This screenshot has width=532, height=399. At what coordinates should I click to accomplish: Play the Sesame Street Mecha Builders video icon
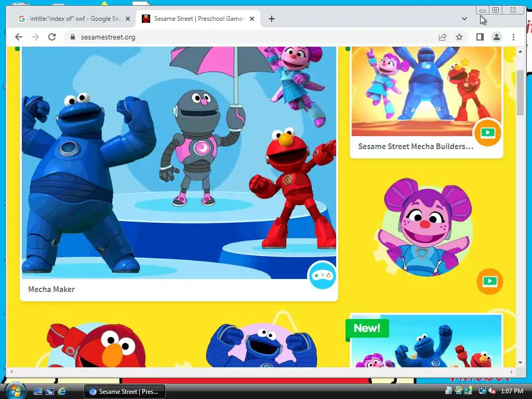[487, 132]
